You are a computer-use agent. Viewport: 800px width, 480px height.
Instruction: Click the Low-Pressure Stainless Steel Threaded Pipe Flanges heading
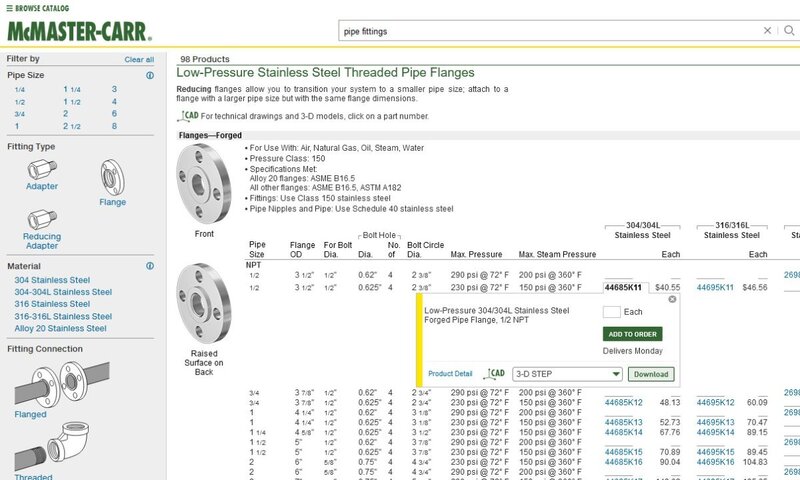326,72
